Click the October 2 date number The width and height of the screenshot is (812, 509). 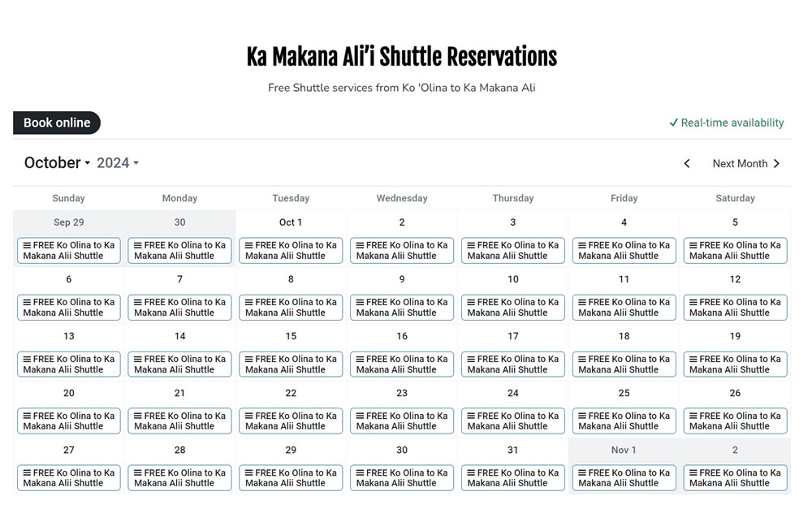(402, 222)
